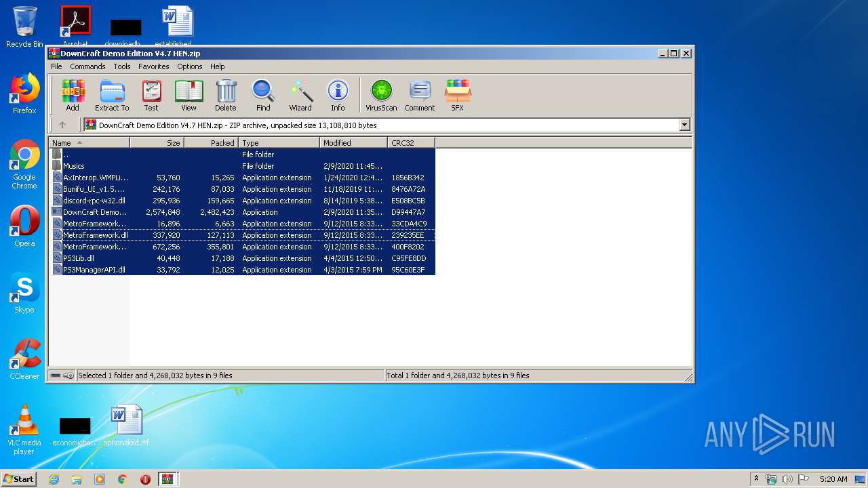Open the Find tool
The height and width of the screenshot is (488, 868).
[x=263, y=96]
